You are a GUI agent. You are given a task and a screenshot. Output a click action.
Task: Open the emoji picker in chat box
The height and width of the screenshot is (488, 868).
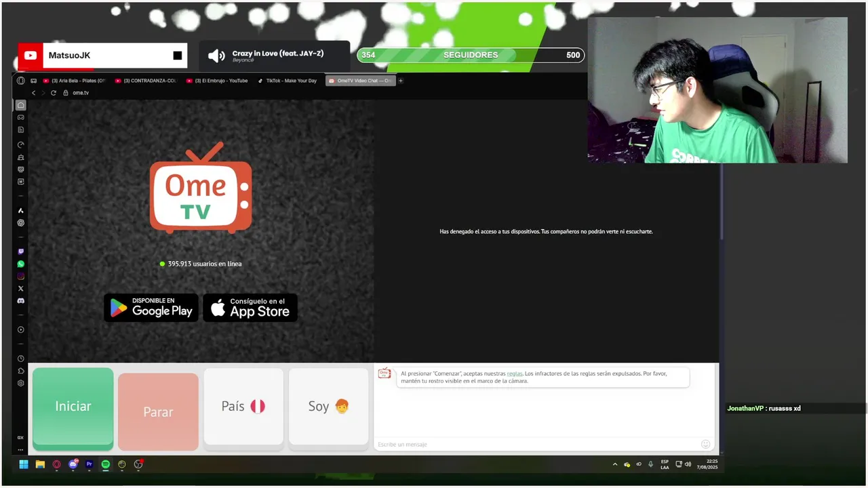[x=705, y=444]
